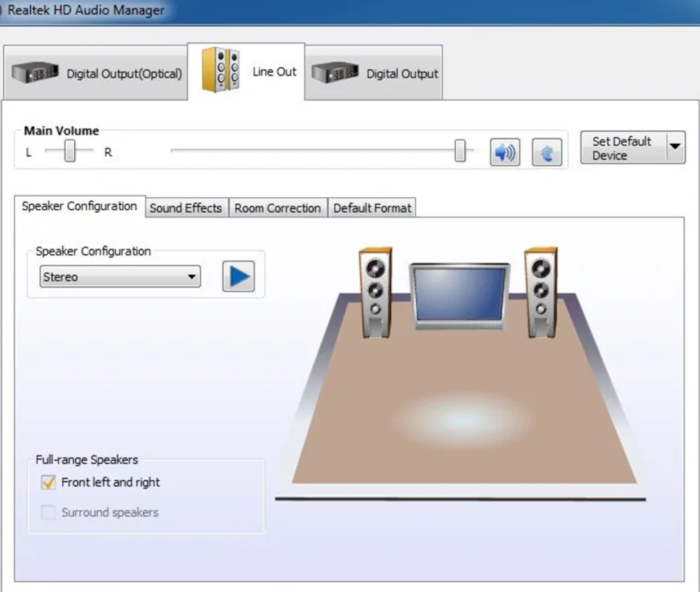Go to the Default Format tab
Image resolution: width=700 pixels, height=592 pixels.
(x=372, y=208)
